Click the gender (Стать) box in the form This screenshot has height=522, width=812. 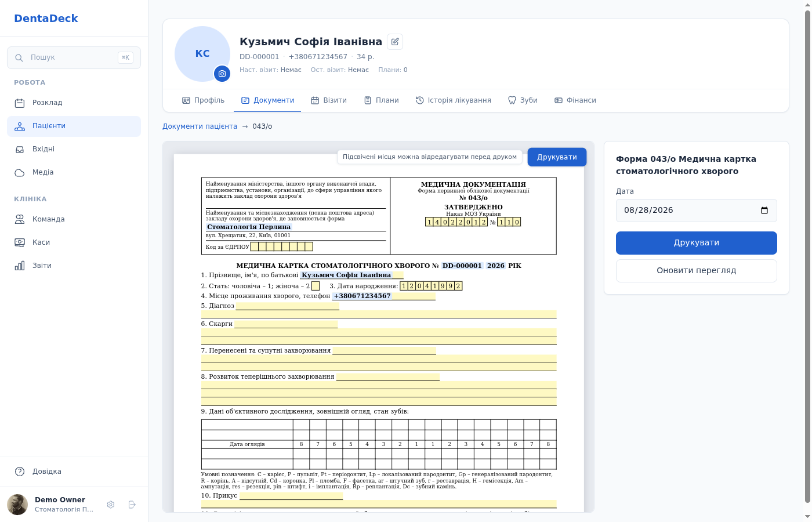(x=316, y=286)
